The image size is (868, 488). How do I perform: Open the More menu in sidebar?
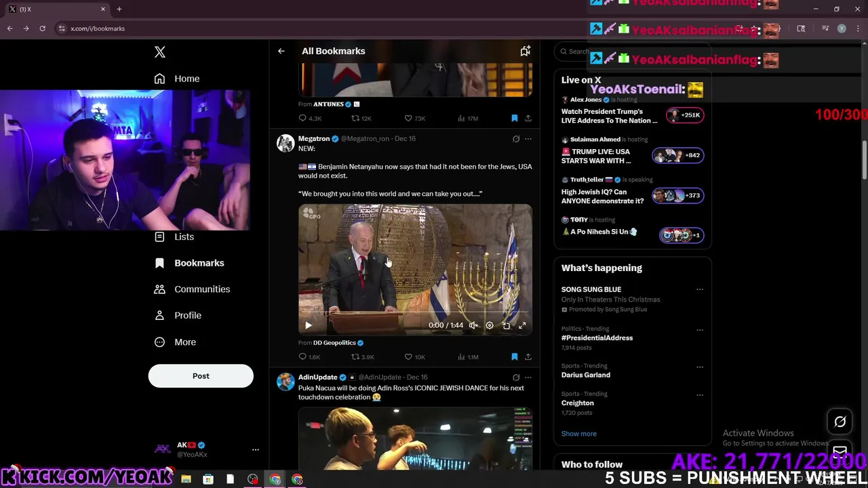(x=176, y=342)
